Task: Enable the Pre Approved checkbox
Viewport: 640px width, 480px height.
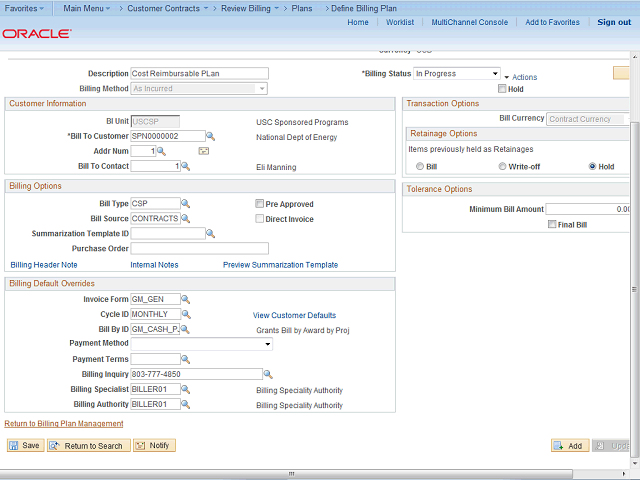Action: point(260,204)
